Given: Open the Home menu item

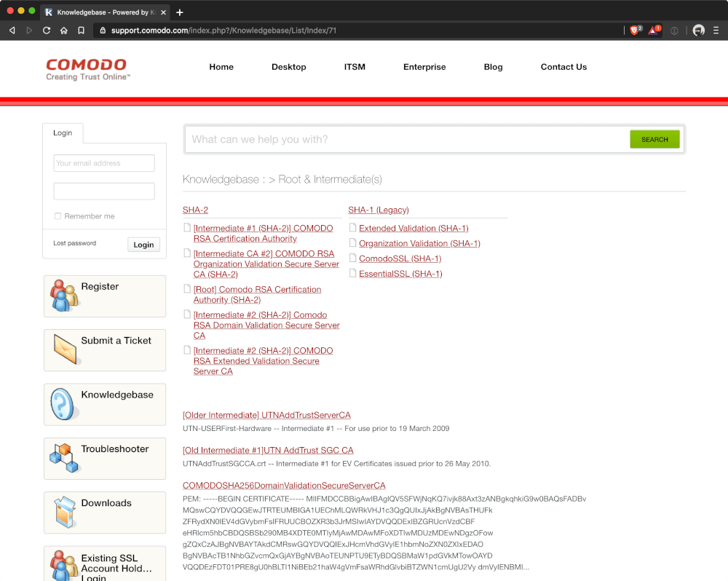Looking at the screenshot, I should (x=221, y=67).
